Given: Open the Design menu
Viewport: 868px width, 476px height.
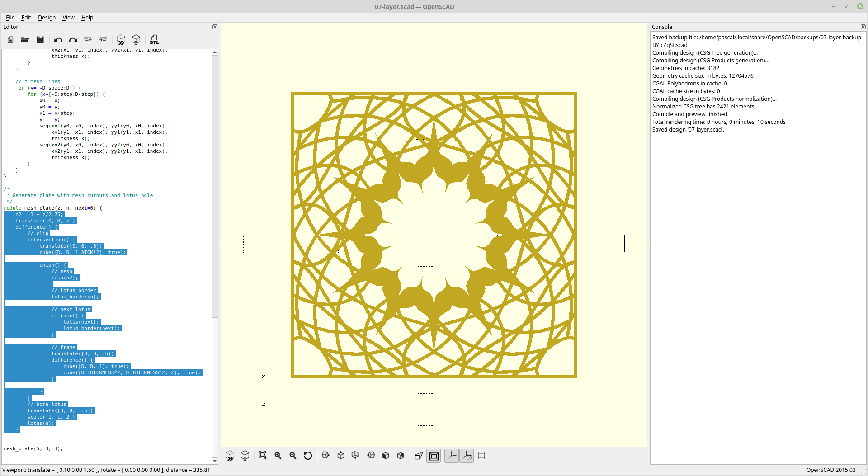Looking at the screenshot, I should point(47,18).
